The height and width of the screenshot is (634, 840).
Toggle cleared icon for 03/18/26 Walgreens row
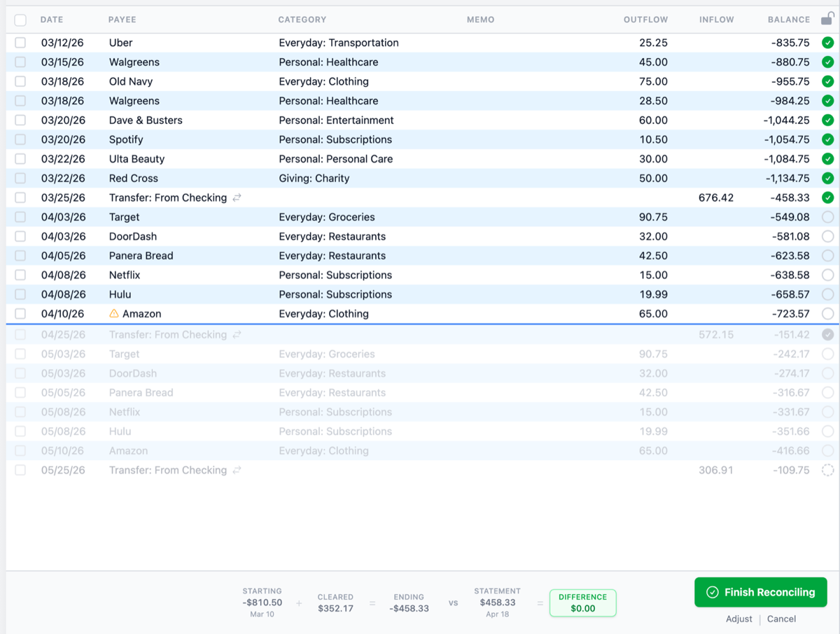point(827,101)
